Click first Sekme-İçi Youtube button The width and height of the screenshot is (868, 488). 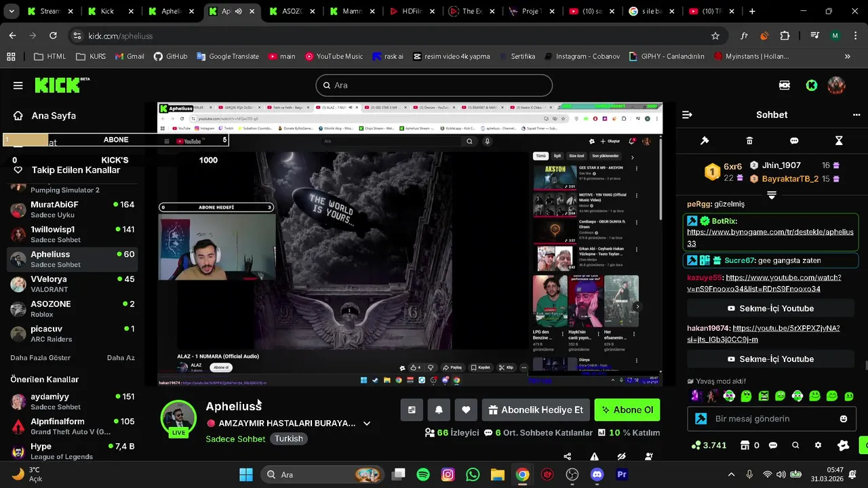coord(770,308)
